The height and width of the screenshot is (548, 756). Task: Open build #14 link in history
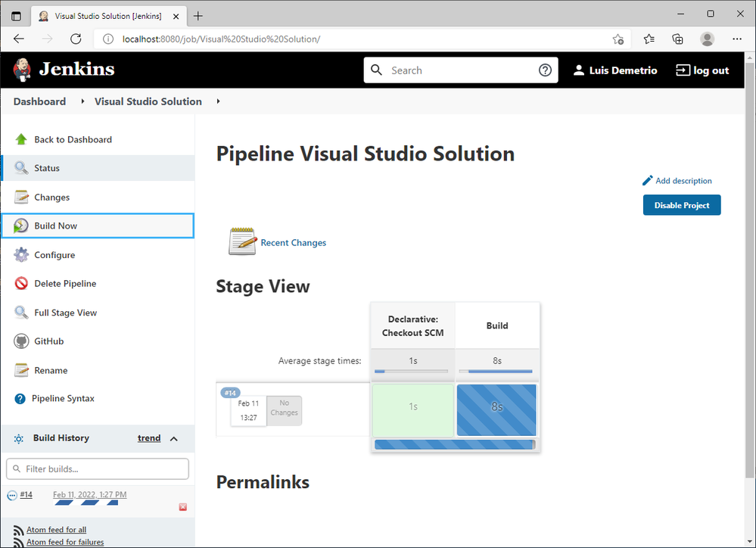click(26, 494)
